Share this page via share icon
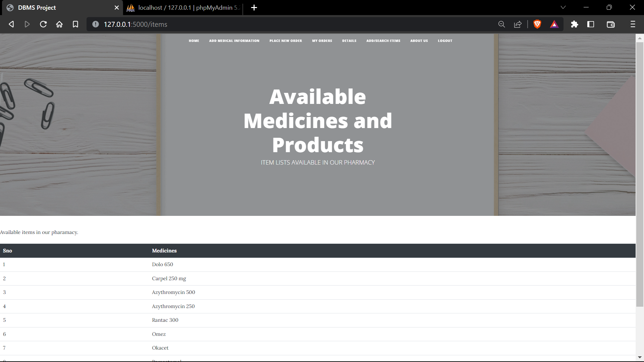 pos(518,24)
